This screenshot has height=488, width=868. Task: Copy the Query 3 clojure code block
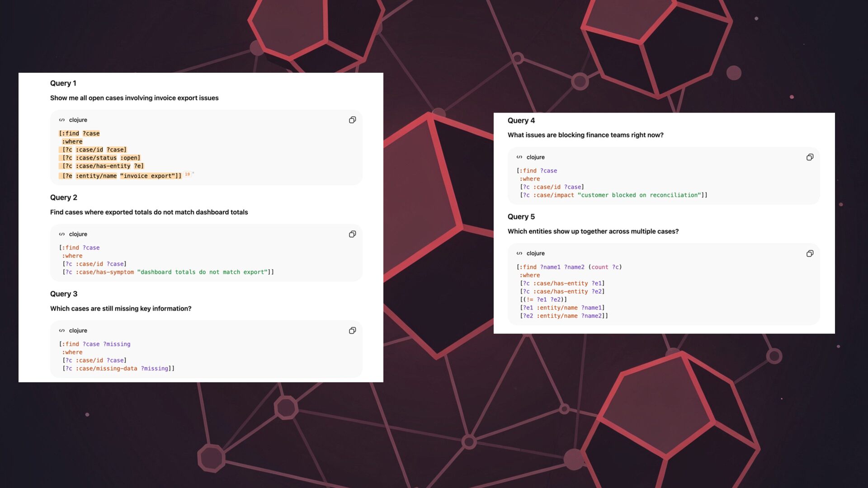coord(352,330)
